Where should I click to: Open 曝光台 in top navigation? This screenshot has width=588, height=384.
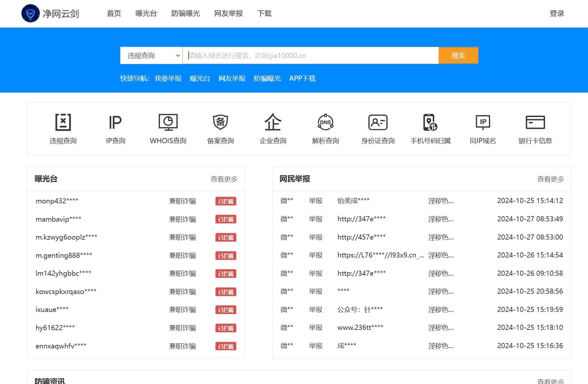click(x=146, y=13)
